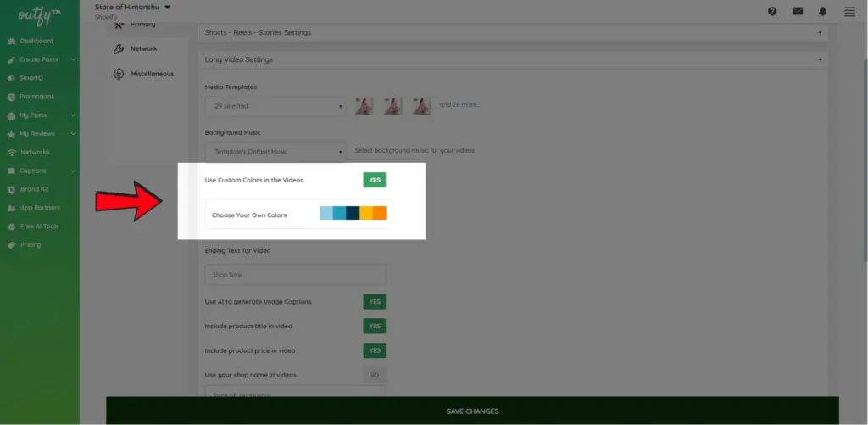868x425 pixels.
Task: Switch to the Network settings tab
Action: point(143,49)
